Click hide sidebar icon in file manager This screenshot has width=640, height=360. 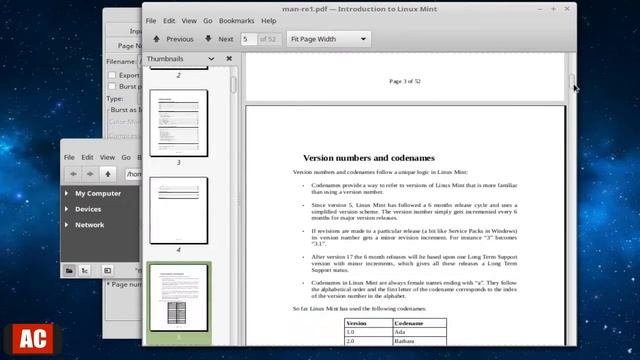click(107, 271)
